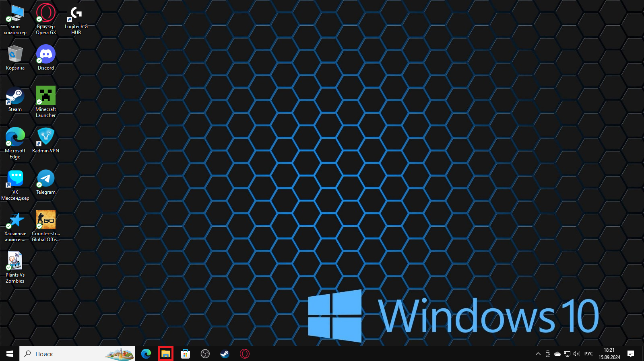Open the clock showing 18:21 15.09.2024
Viewport: 644px width, 361px height.
pyautogui.click(x=609, y=354)
